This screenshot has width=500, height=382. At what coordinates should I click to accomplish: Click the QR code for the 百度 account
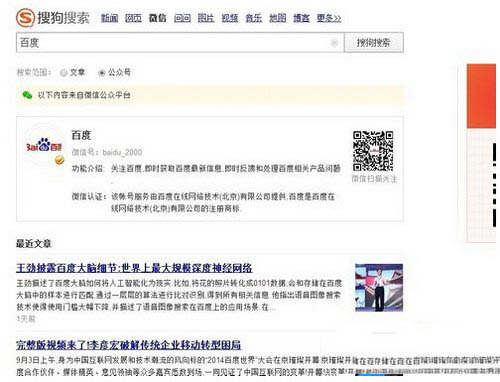point(373,151)
